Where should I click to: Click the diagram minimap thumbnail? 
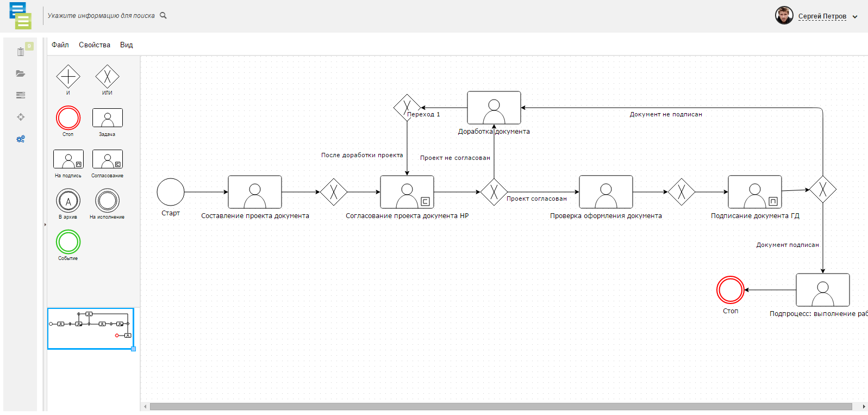click(90, 329)
